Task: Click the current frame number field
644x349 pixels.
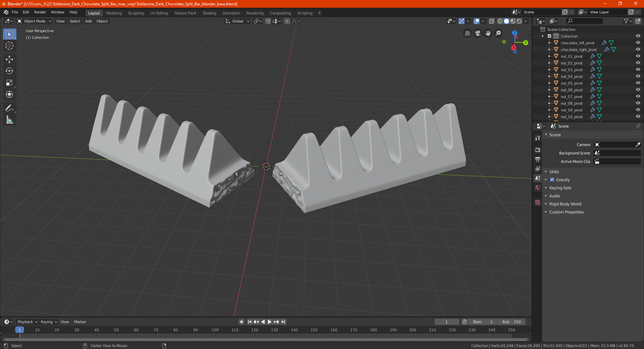Action: pyautogui.click(x=446, y=322)
